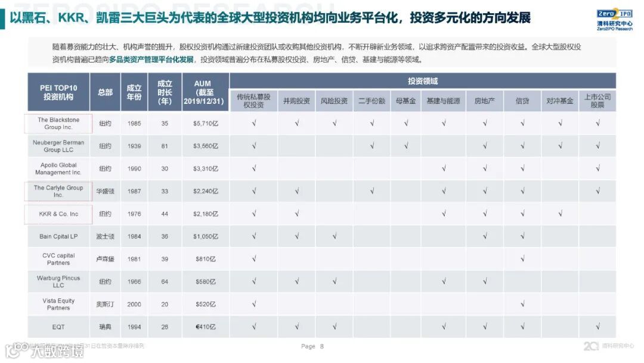Click the 基建与能源 sub-header
The image size is (644, 363).
pyautogui.click(x=443, y=101)
